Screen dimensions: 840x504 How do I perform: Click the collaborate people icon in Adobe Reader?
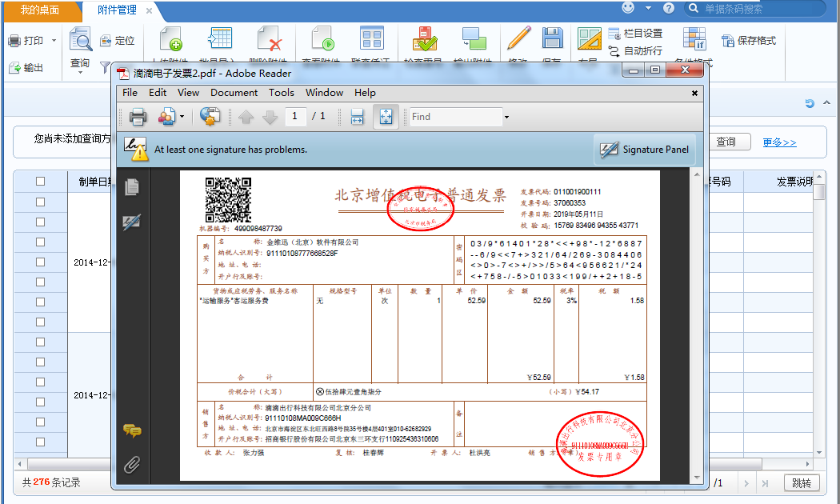click(x=166, y=116)
